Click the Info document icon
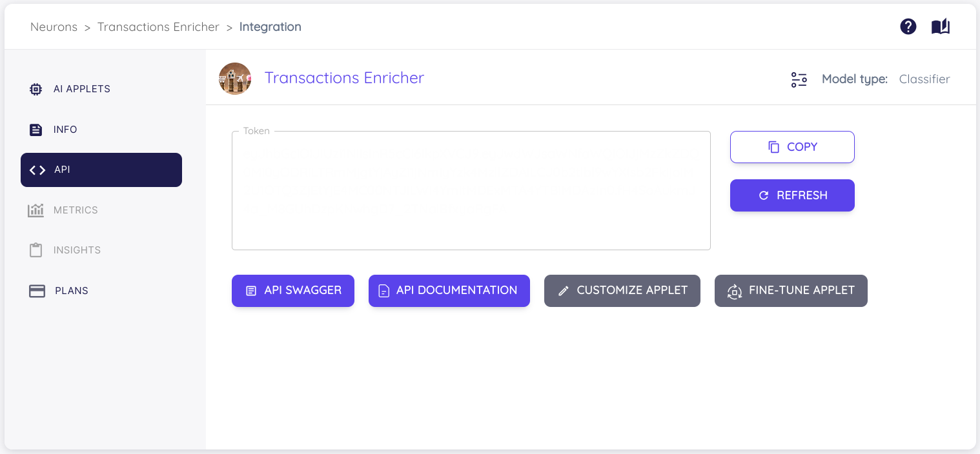 pos(36,130)
